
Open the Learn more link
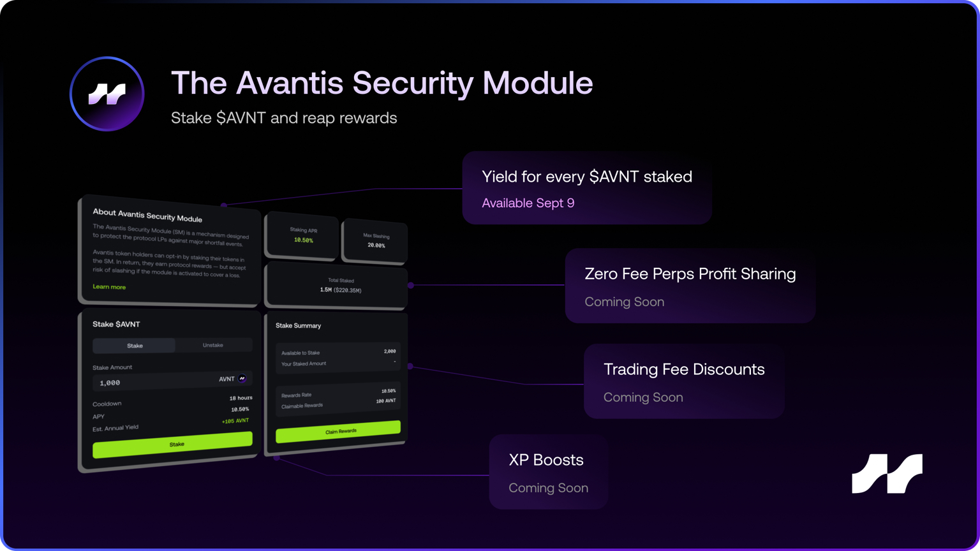(x=108, y=287)
